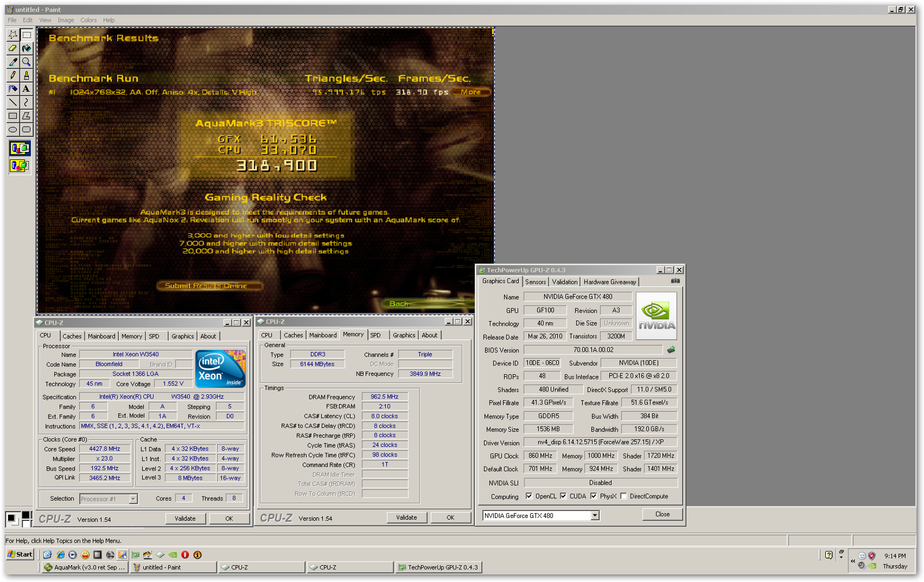Choose the straight Line tool
The width and height of the screenshot is (924, 582).
tap(13, 102)
